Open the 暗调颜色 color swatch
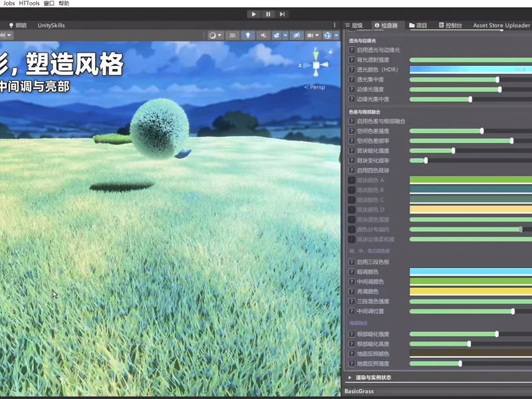532x399 pixels. pyautogui.click(x=471, y=272)
